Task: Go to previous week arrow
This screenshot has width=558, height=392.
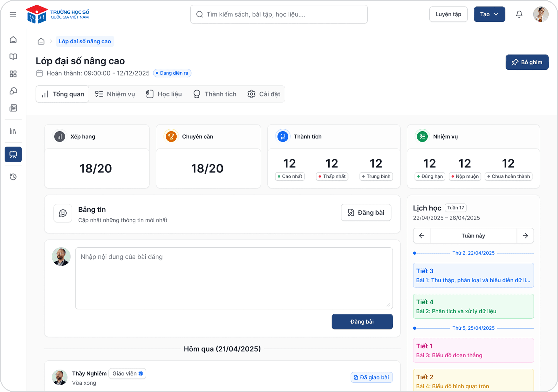Action: point(422,236)
